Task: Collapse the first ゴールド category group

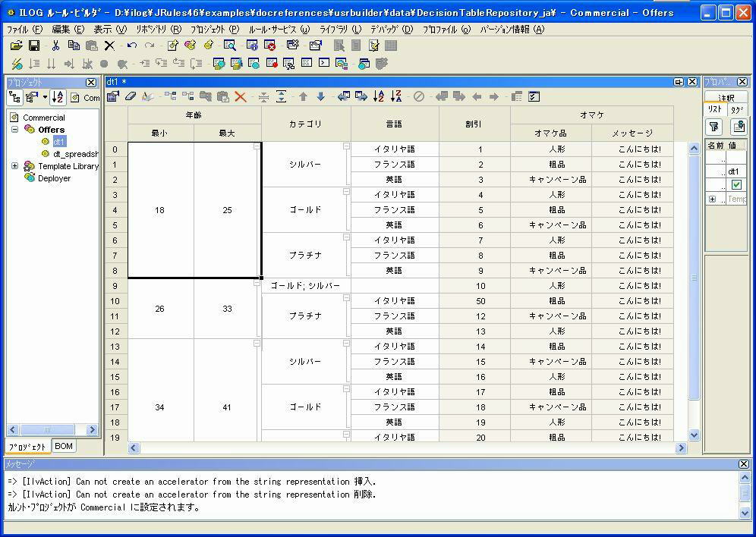Action: pos(346,192)
